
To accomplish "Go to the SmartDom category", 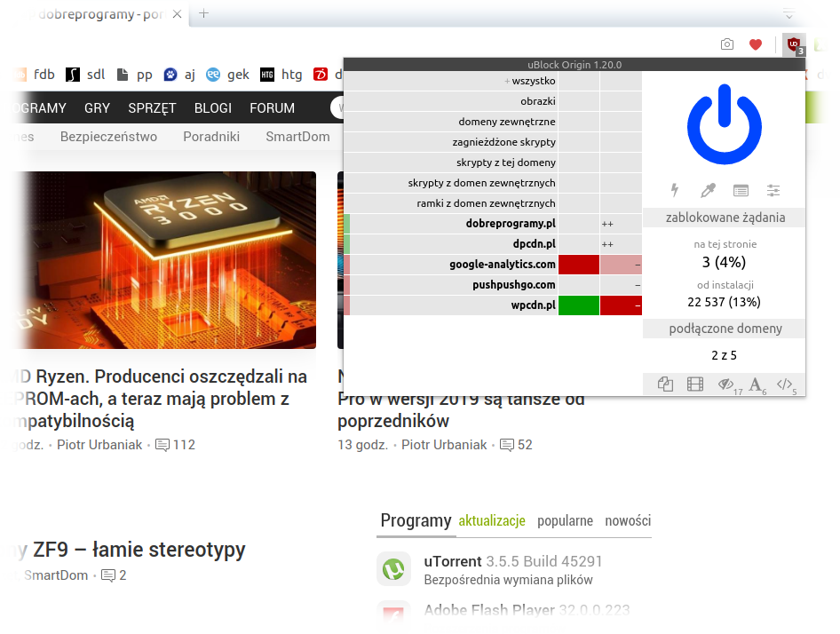I will 297,137.
